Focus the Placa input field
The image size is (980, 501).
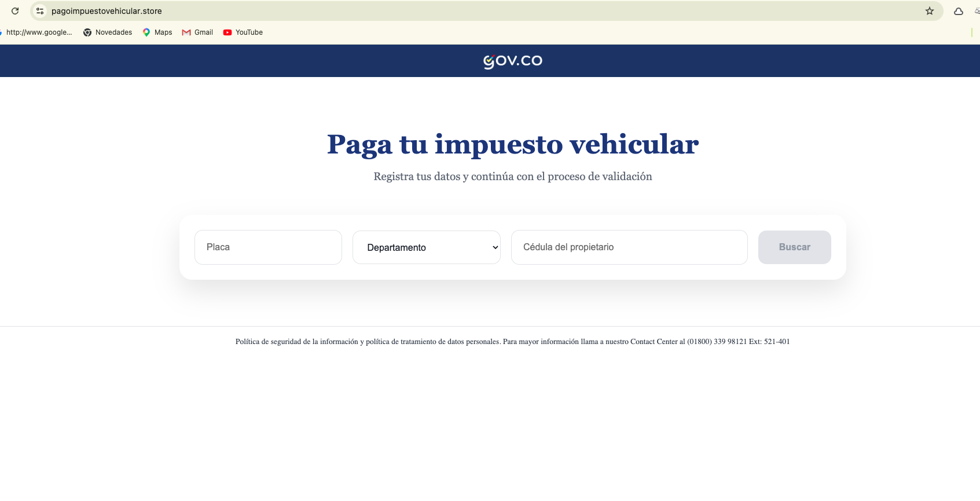tap(268, 247)
